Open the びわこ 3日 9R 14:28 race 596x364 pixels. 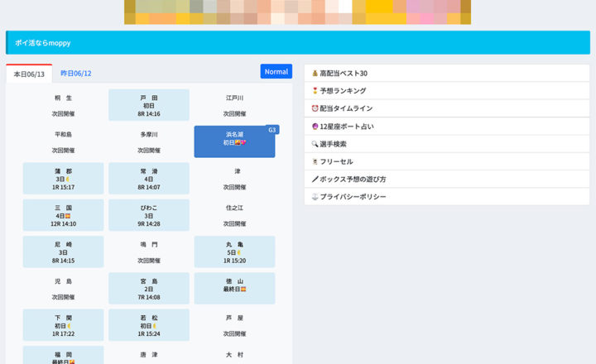[x=149, y=215]
